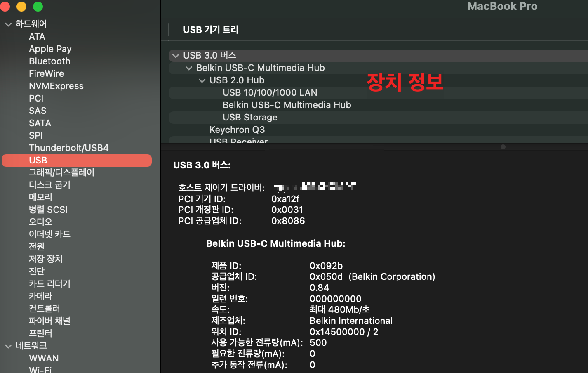Select FireWire in the sidebar
The width and height of the screenshot is (588, 373).
[47, 74]
